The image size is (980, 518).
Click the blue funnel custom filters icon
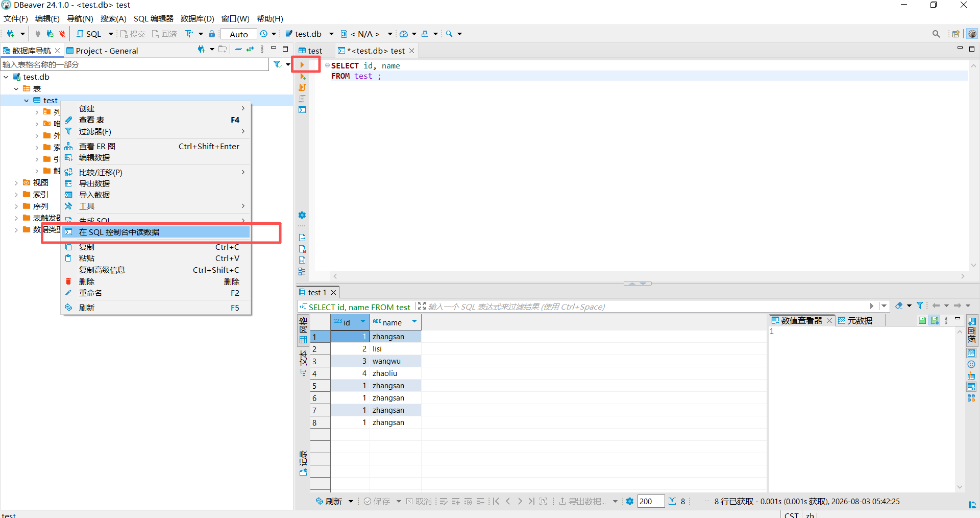(x=920, y=305)
